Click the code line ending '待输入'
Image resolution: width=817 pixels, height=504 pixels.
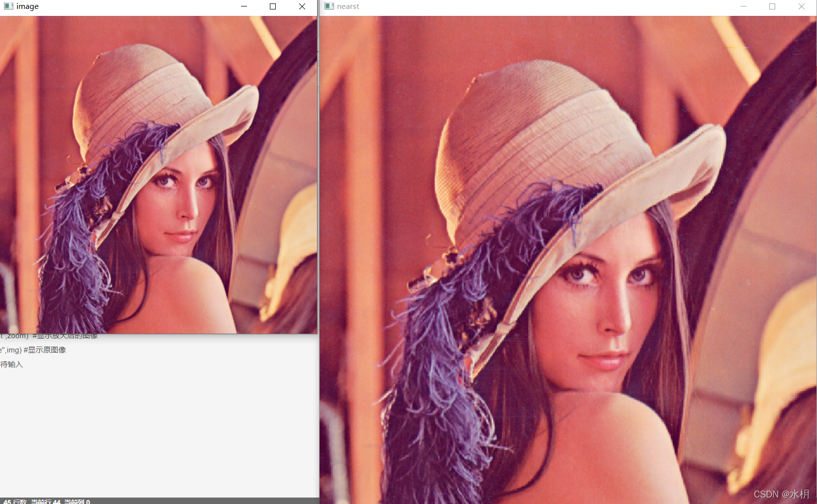[11, 364]
